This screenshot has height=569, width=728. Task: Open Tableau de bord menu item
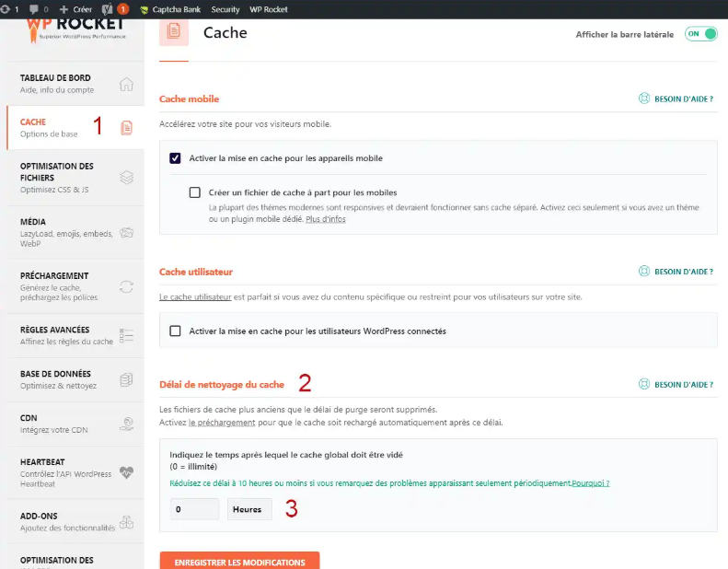click(x=75, y=84)
